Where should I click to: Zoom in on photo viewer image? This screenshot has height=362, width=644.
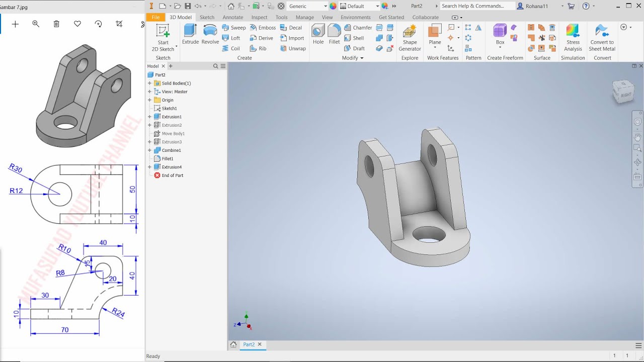(x=36, y=24)
